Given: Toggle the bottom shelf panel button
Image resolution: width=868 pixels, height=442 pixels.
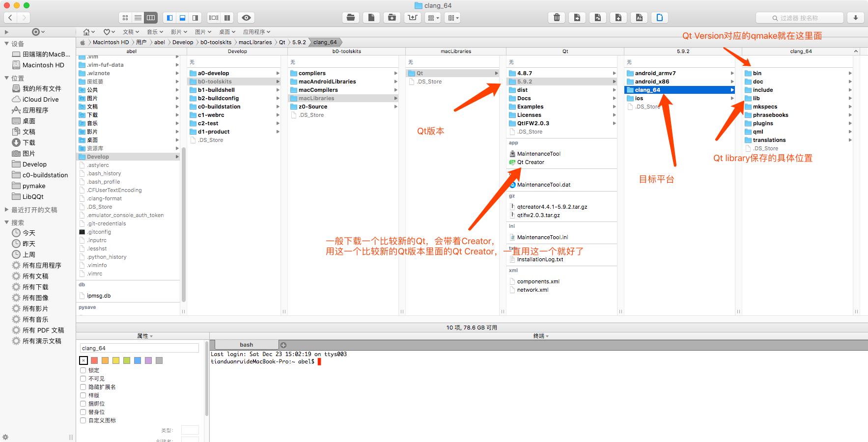Looking at the screenshot, I should [x=182, y=18].
